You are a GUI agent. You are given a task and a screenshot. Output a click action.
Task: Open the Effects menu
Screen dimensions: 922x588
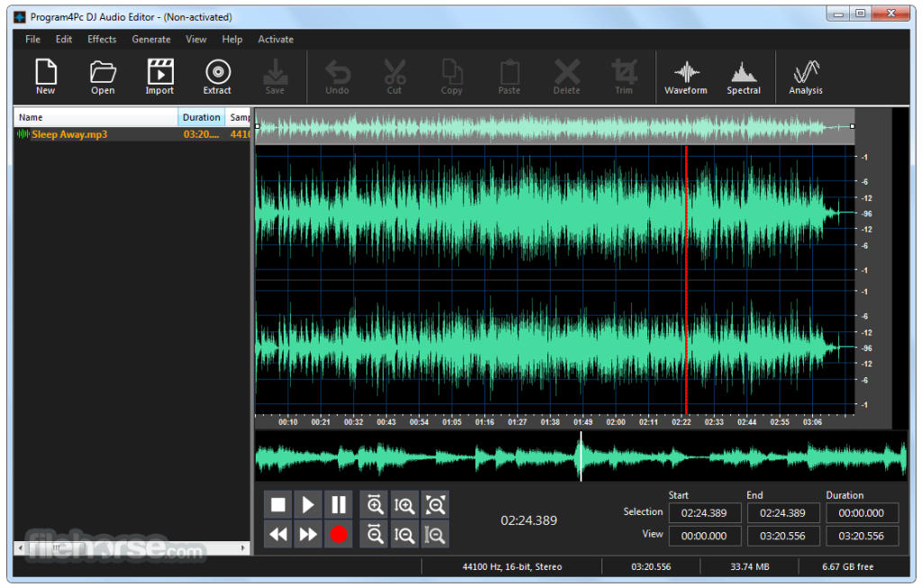point(103,40)
